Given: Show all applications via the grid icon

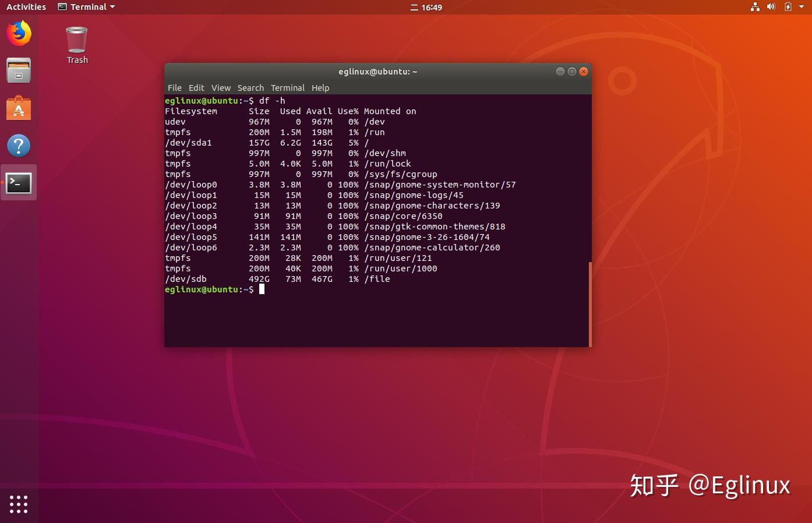Looking at the screenshot, I should (x=19, y=504).
